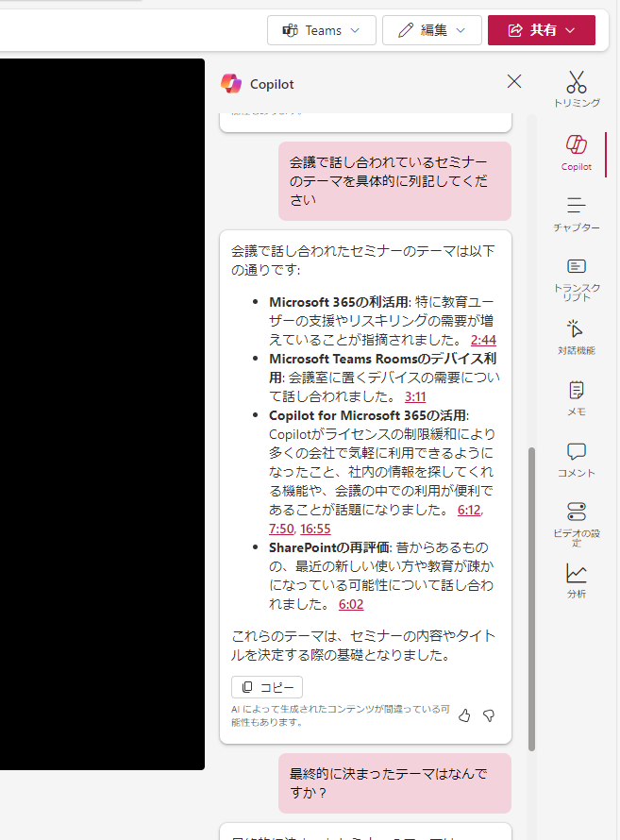This screenshot has width=620, height=840.
Task: Jump to timestamp 16:55
Action: [x=315, y=529]
